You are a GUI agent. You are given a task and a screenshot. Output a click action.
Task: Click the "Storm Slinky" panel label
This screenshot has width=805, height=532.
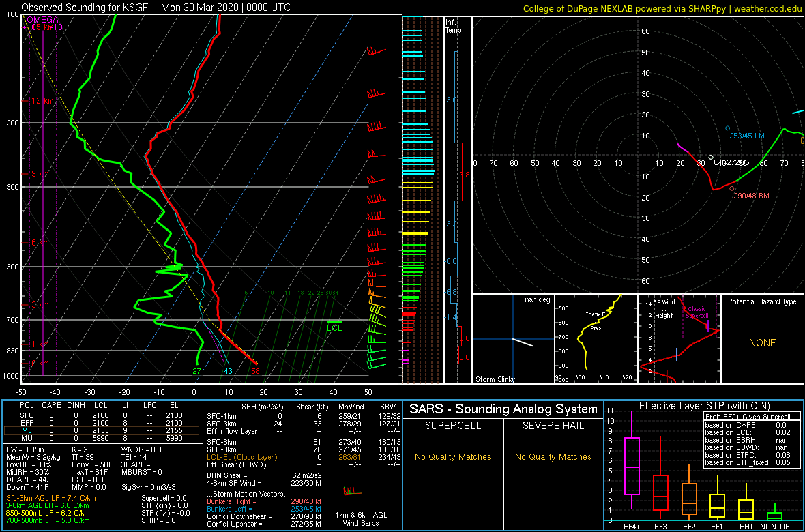pyautogui.click(x=495, y=379)
